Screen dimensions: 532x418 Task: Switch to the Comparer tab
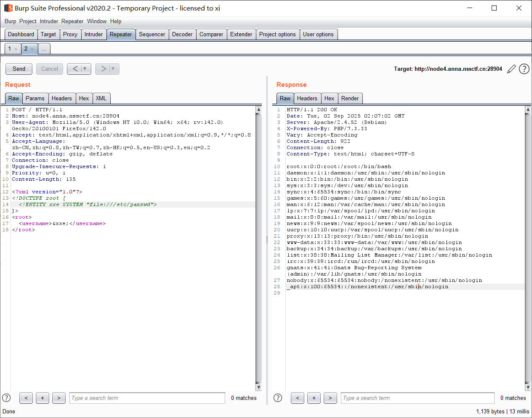pyautogui.click(x=211, y=35)
